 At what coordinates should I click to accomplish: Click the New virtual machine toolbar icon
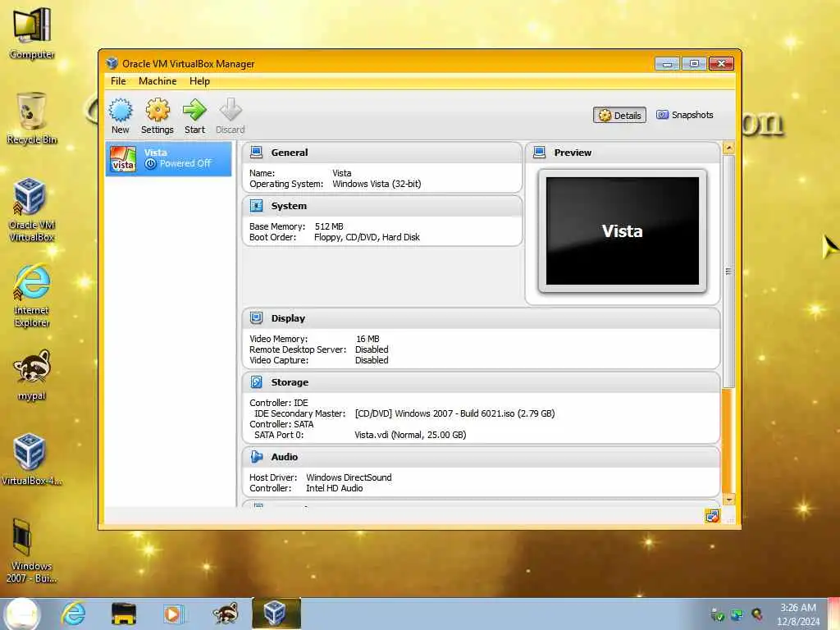pyautogui.click(x=121, y=111)
